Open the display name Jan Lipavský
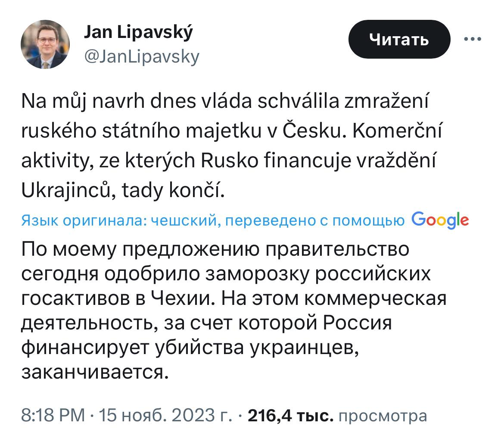 [138, 33]
